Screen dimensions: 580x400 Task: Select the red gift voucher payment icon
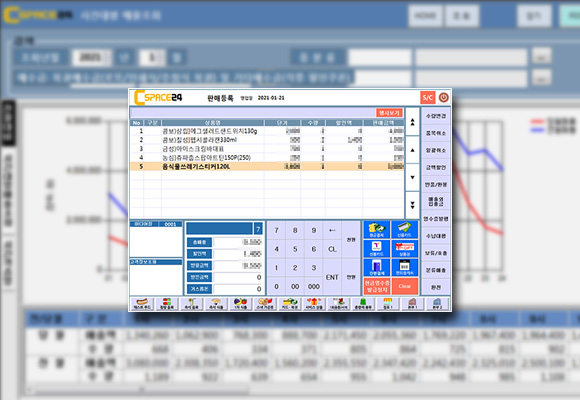pyautogui.click(x=405, y=249)
